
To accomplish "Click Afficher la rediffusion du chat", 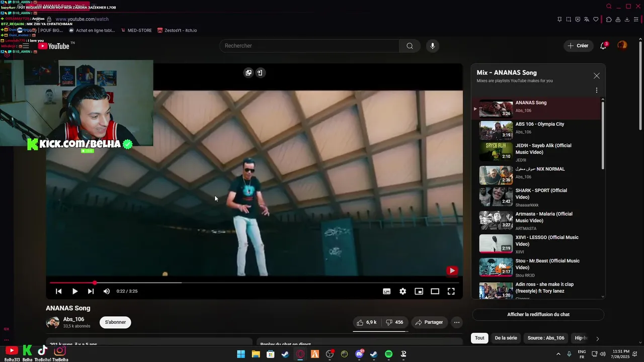I will pyautogui.click(x=538, y=315).
